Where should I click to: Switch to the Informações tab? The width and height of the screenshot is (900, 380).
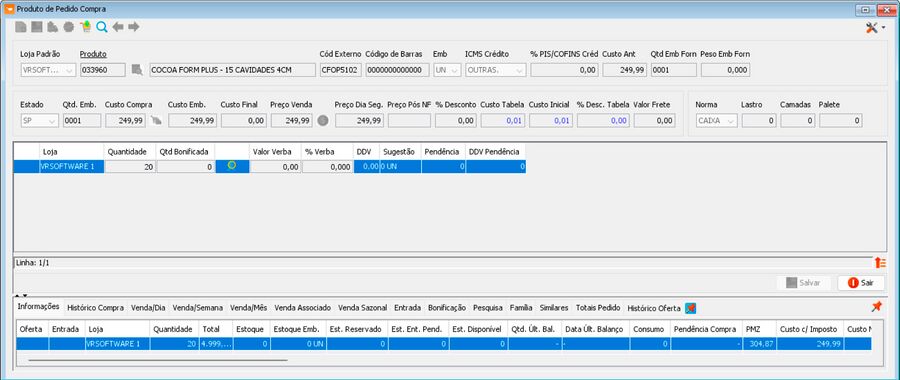click(38, 307)
